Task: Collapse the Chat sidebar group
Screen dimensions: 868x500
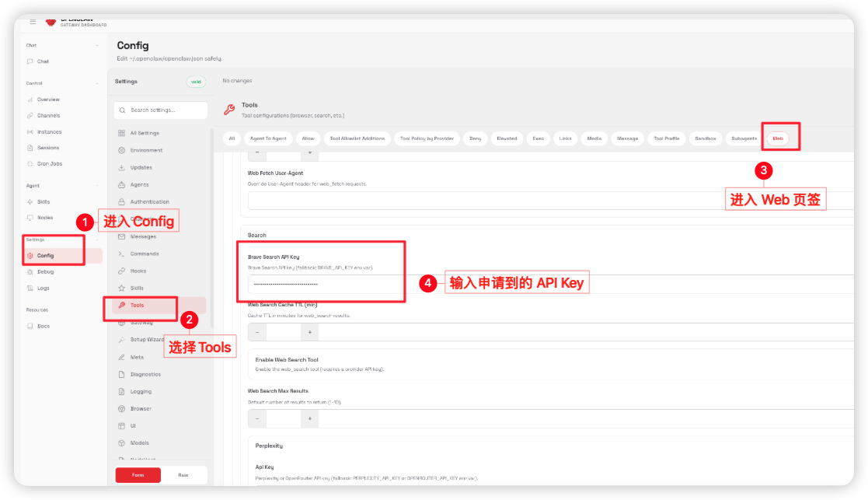Action: pos(96,45)
